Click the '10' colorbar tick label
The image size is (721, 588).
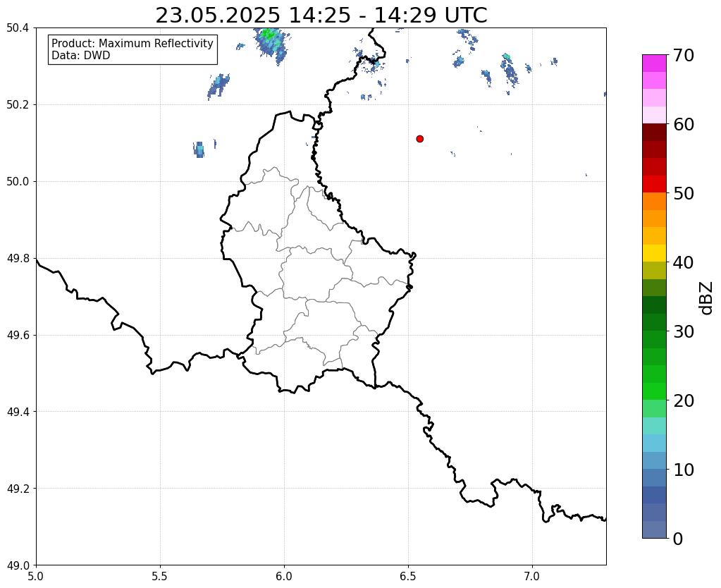click(684, 470)
